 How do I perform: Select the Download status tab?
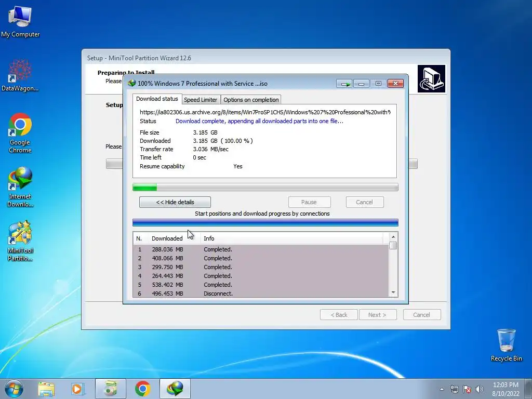[157, 99]
